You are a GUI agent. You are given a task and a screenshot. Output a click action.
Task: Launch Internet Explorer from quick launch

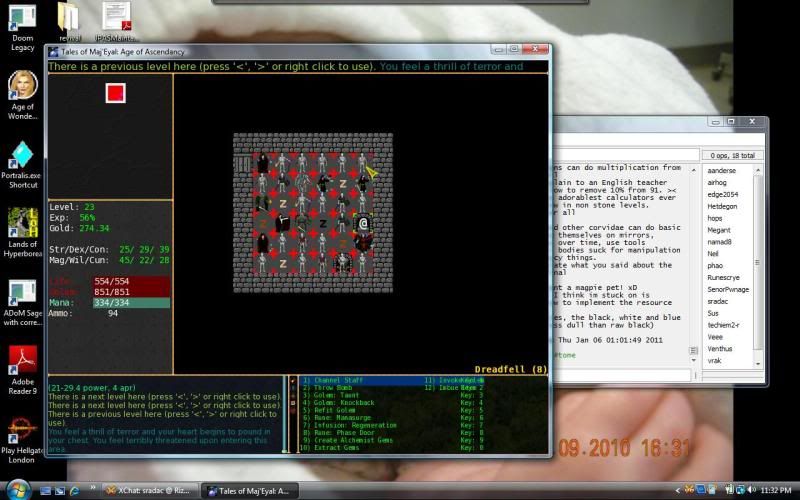(74, 491)
